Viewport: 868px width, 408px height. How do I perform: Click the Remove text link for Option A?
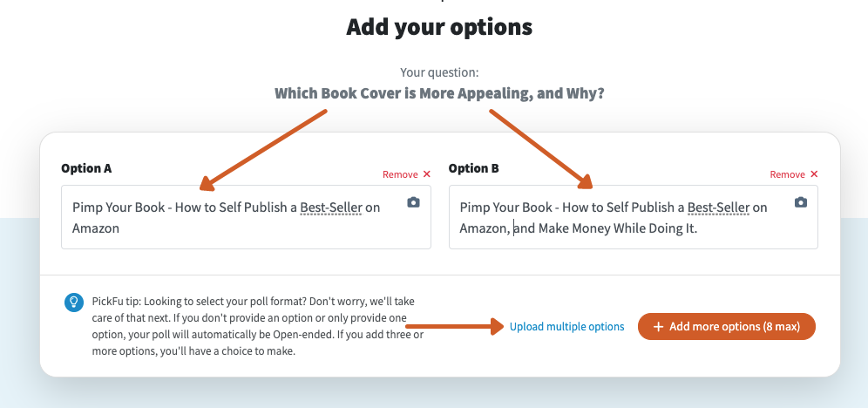[400, 174]
